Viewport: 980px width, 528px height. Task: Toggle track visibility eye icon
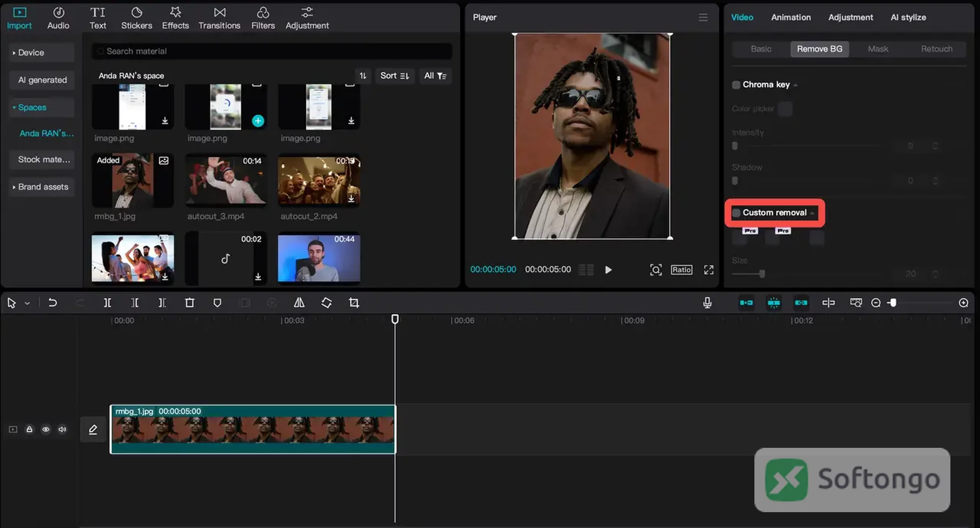[x=46, y=429]
